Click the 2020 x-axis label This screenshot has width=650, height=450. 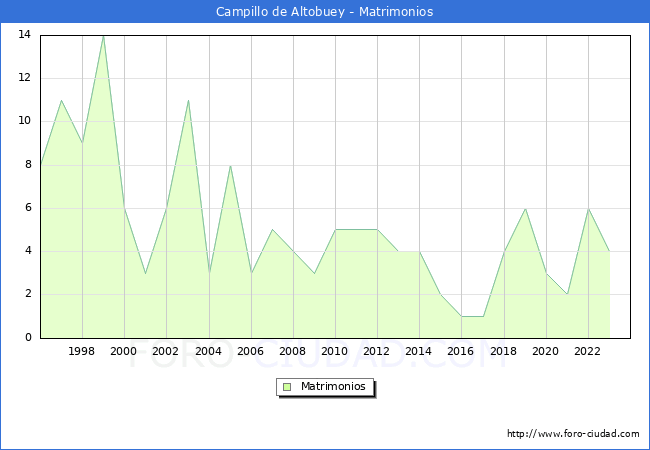click(x=546, y=351)
